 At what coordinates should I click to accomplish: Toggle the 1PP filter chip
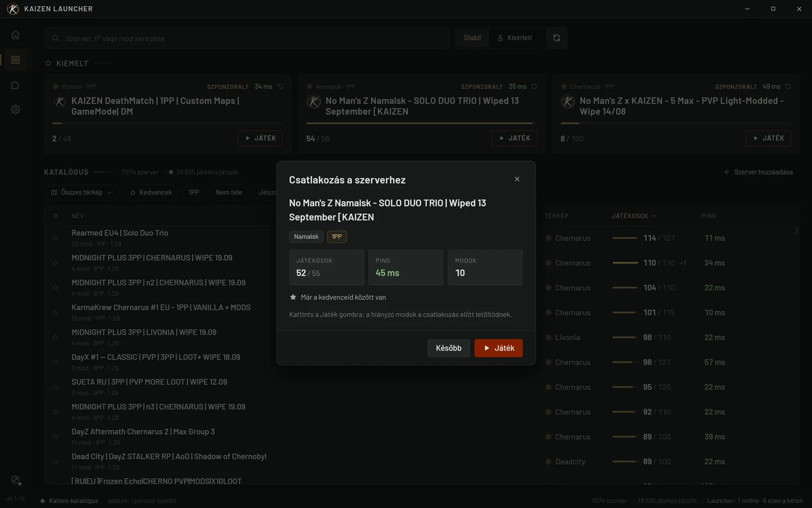(x=194, y=192)
